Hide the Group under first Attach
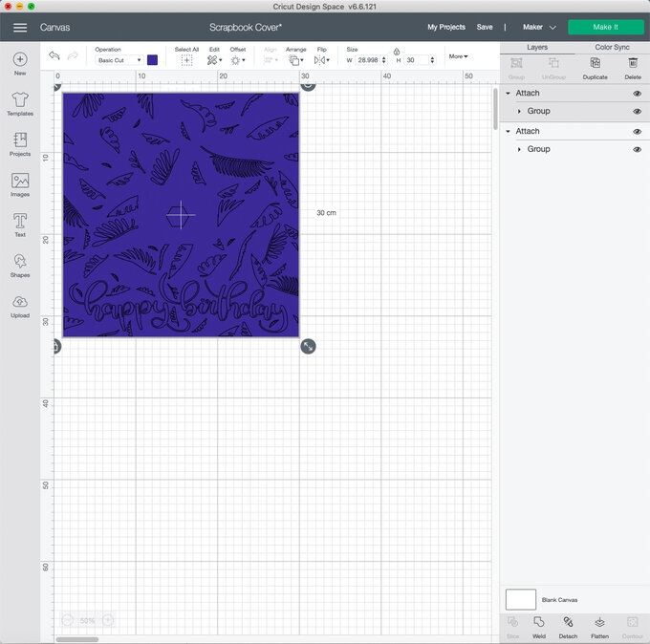The image size is (650, 644). (638, 112)
